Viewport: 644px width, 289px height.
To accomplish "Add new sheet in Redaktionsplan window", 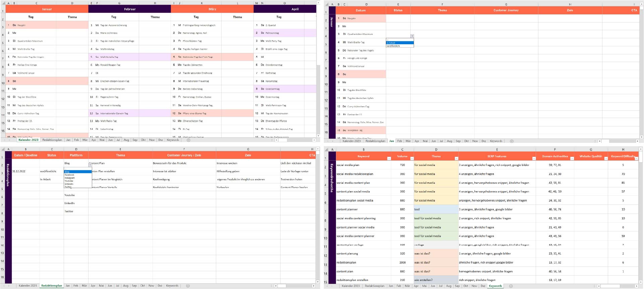I will (x=188, y=286).
